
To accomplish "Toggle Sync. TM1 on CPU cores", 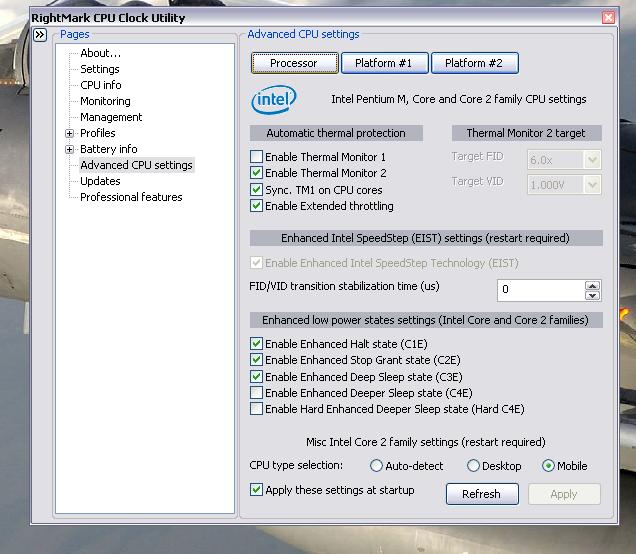I will pyautogui.click(x=256, y=189).
